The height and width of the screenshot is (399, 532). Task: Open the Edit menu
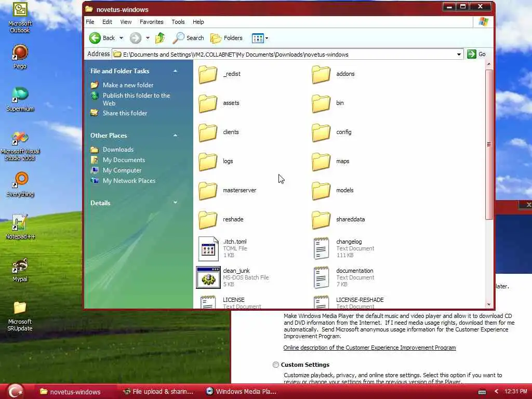pos(107,22)
